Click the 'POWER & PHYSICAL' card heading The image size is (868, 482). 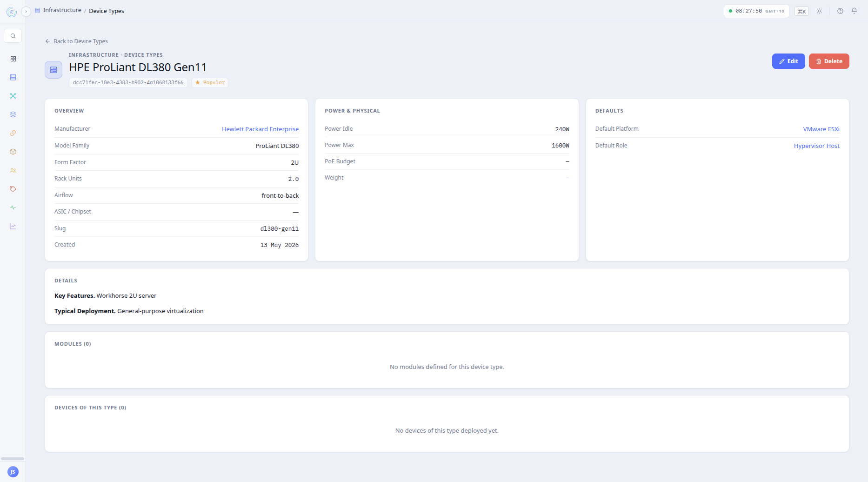pos(352,111)
